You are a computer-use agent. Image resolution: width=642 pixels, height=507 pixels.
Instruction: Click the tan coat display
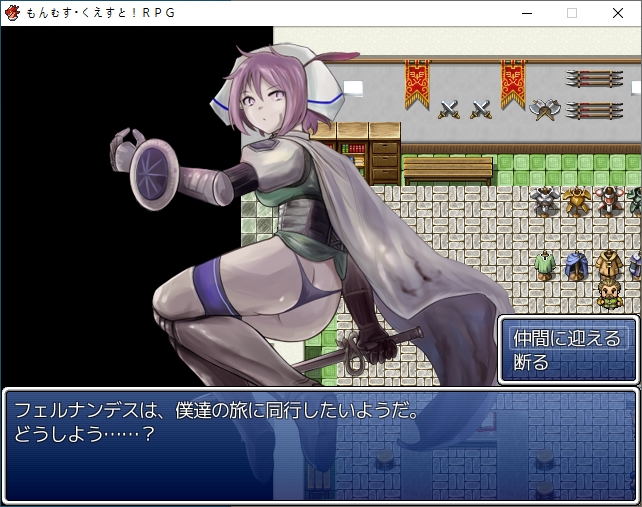609,264
